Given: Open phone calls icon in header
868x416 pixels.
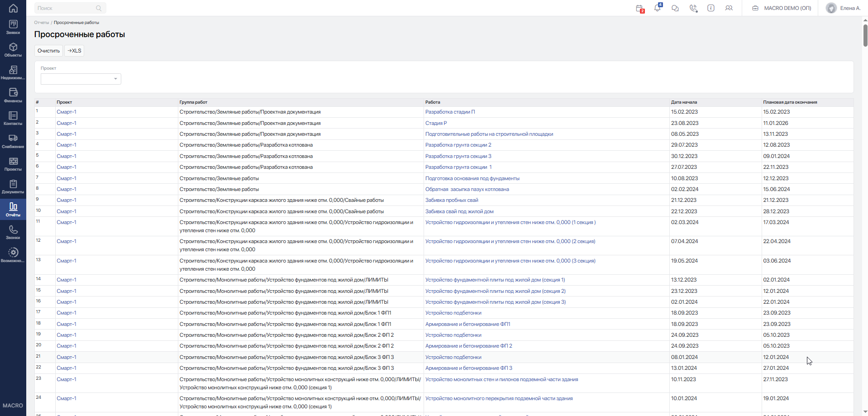Looking at the screenshot, I should 693,8.
